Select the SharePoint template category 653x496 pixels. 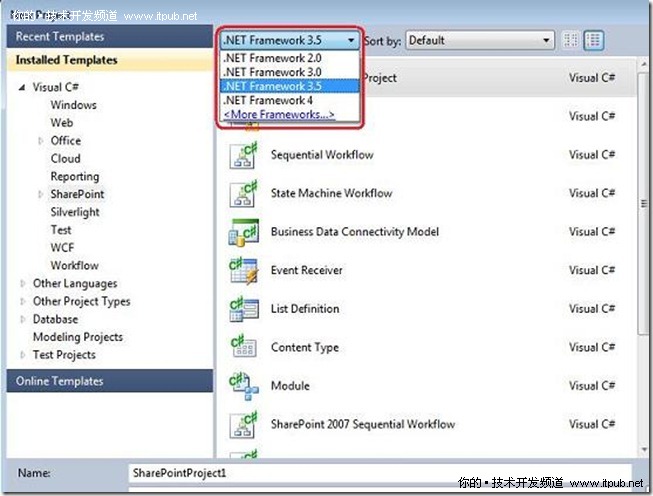pos(77,194)
